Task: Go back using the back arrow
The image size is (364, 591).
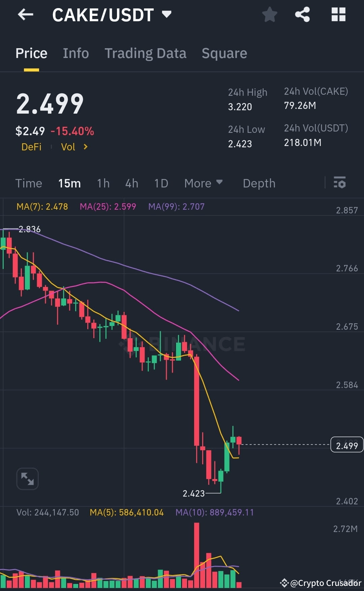Action: 26,14
